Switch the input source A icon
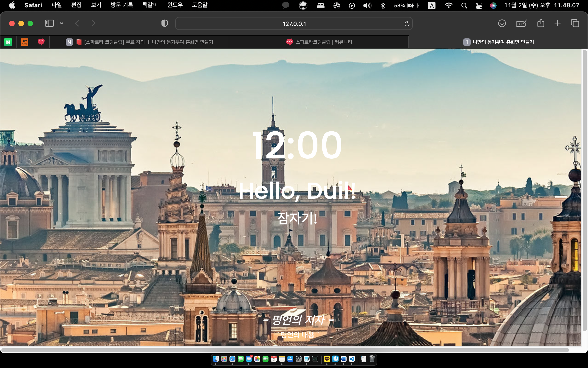588x368 pixels. [432, 5]
